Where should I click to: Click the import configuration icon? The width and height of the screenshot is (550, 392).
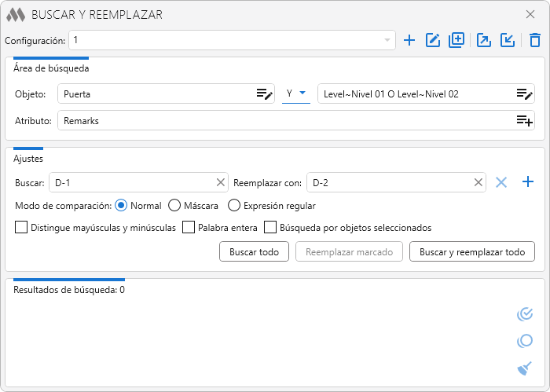point(508,41)
